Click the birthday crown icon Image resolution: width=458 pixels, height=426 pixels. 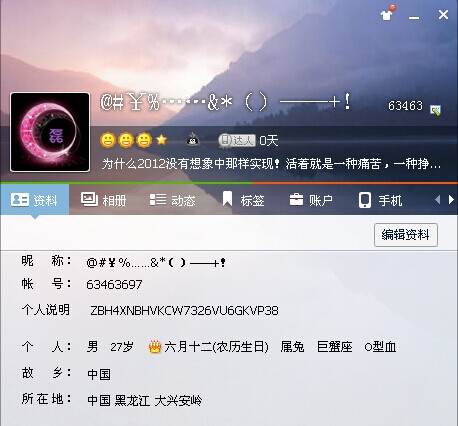tap(155, 347)
